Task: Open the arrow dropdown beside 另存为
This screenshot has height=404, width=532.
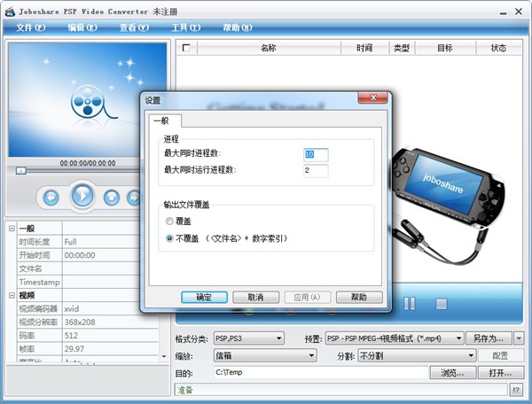Action: click(x=519, y=338)
